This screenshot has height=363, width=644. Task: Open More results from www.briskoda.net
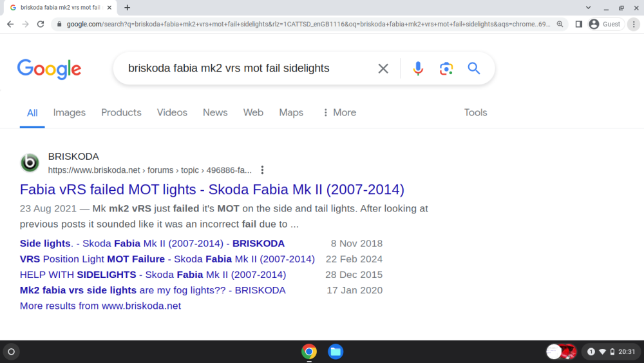click(100, 306)
